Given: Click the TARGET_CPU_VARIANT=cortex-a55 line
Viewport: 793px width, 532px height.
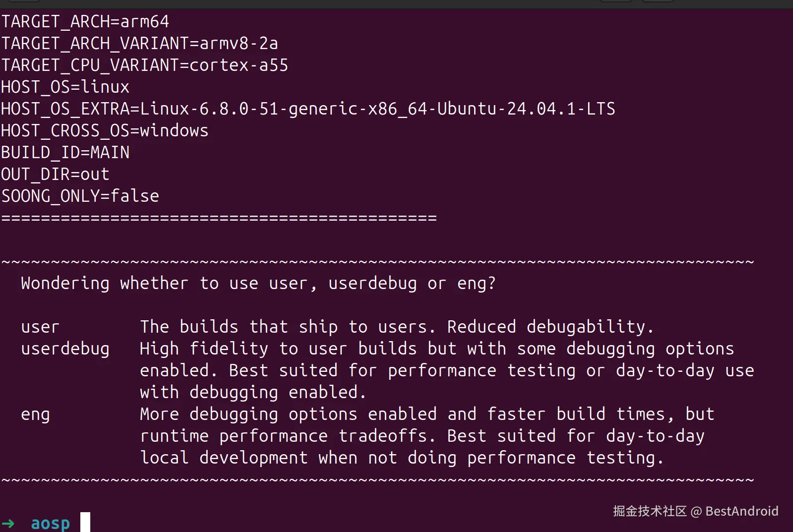Looking at the screenshot, I should pyautogui.click(x=144, y=65).
